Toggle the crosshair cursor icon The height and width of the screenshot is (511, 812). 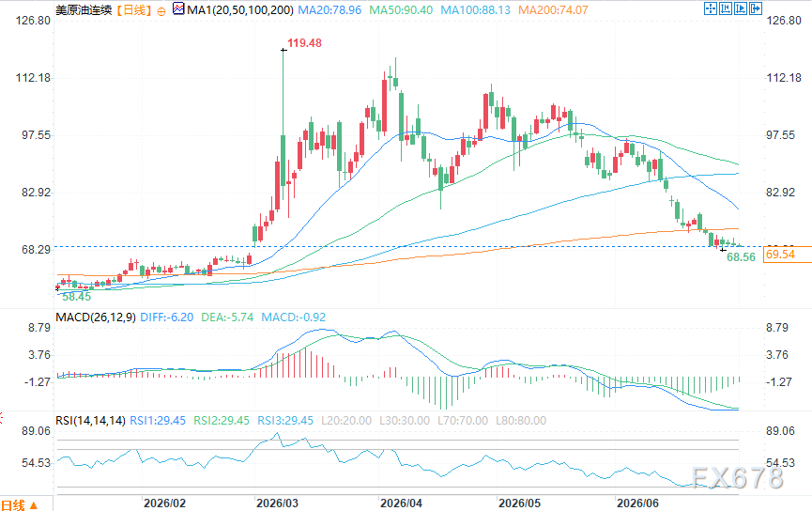(711, 8)
